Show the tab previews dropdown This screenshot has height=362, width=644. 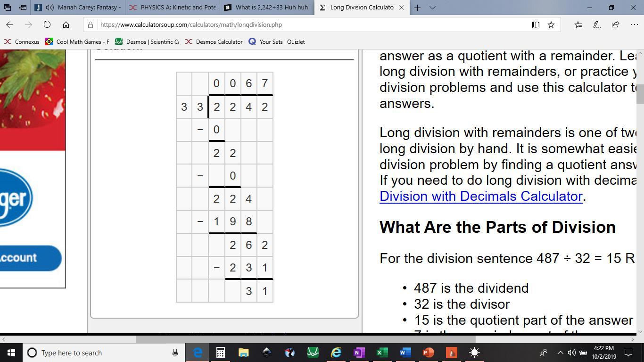[432, 8]
